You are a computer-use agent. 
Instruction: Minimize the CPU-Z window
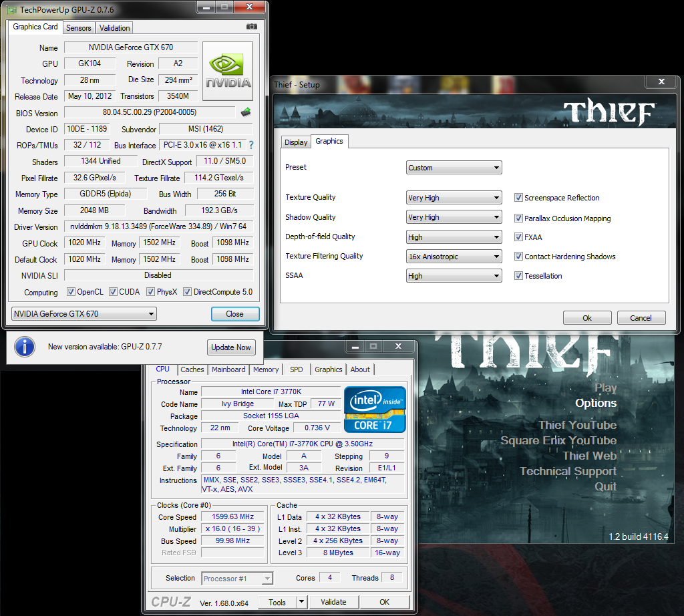click(x=355, y=346)
